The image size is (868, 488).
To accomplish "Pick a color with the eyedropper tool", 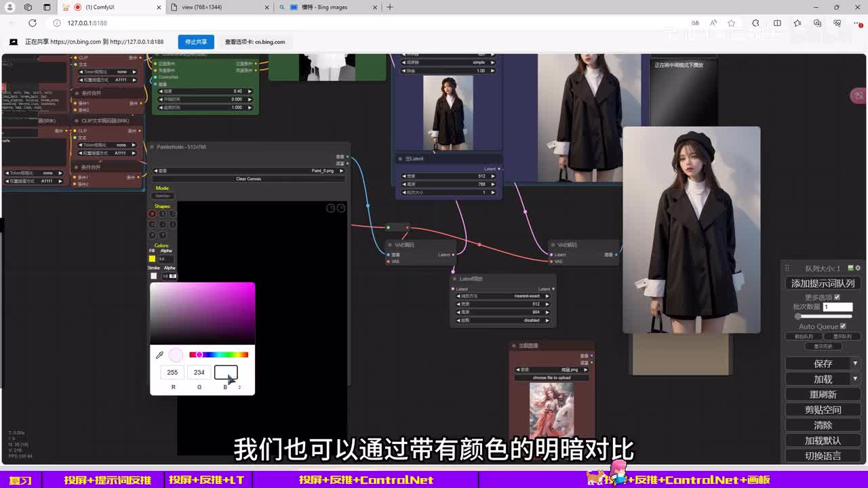I will click(159, 354).
